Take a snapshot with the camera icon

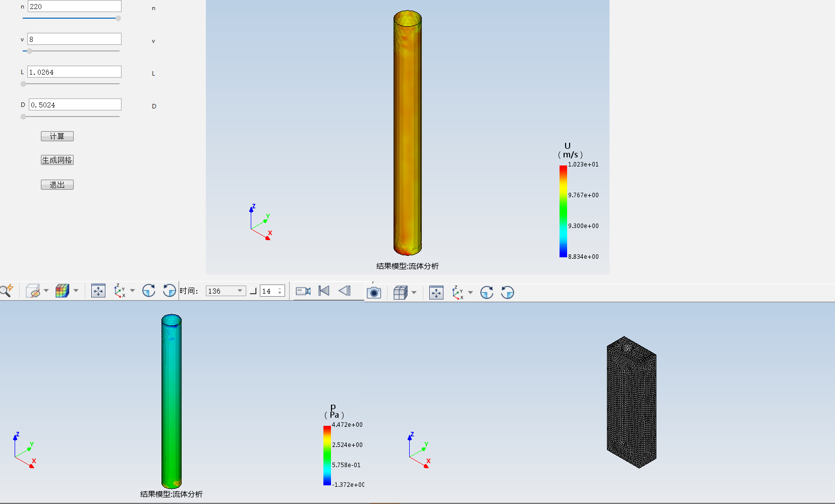[374, 293]
